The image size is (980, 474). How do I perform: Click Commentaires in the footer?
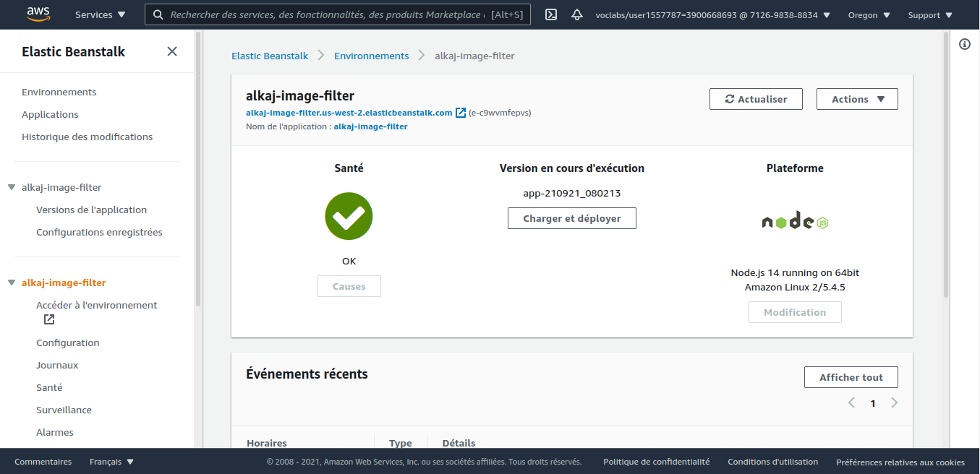click(43, 462)
